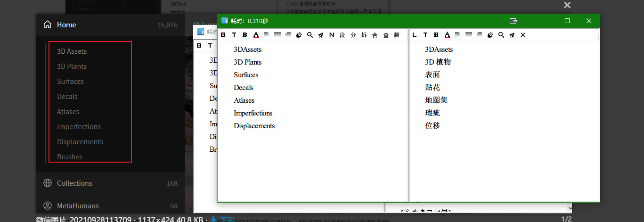Click the 合 merge button
Image resolution: width=644 pixels, height=222 pixels.
click(375, 35)
